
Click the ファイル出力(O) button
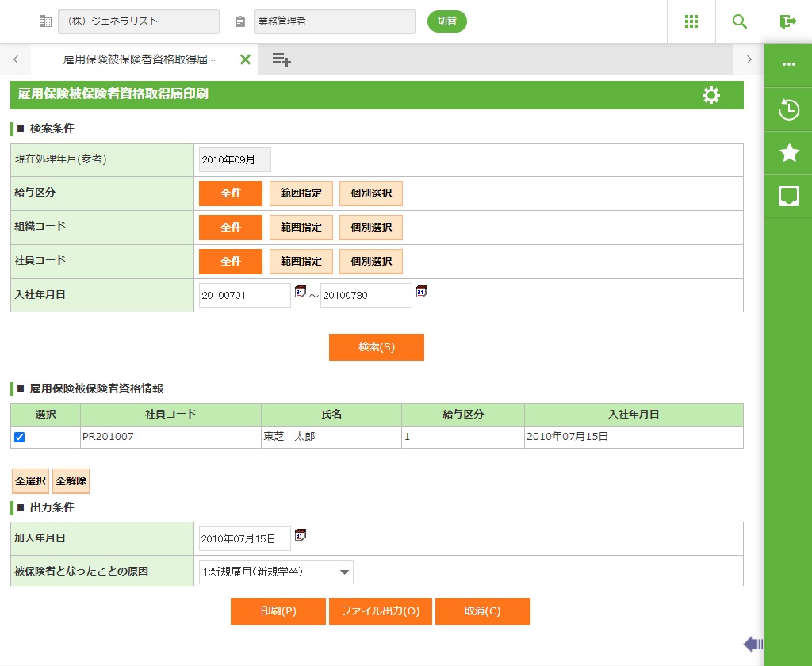(381, 611)
